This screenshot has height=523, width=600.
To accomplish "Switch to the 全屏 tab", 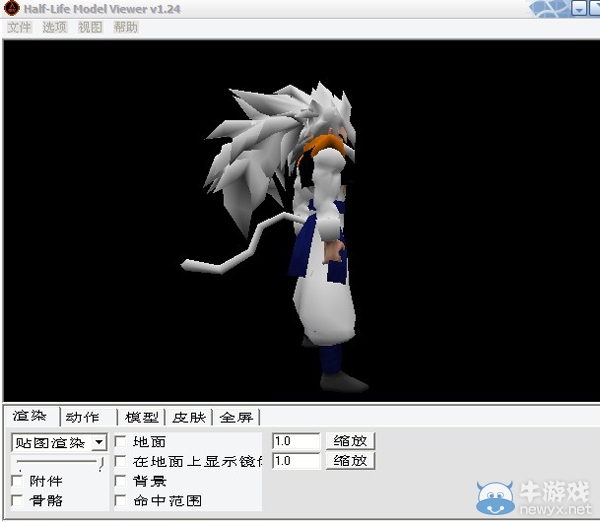I will click(x=236, y=417).
